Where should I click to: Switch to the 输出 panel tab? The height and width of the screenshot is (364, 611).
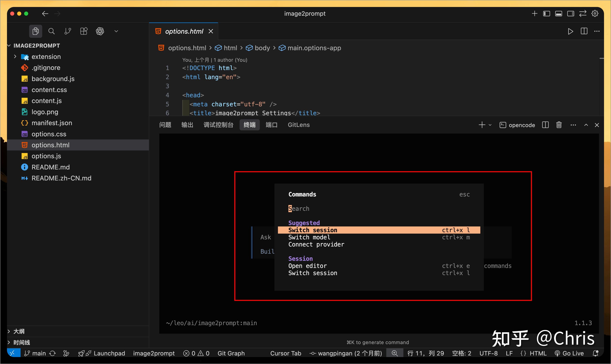(187, 125)
